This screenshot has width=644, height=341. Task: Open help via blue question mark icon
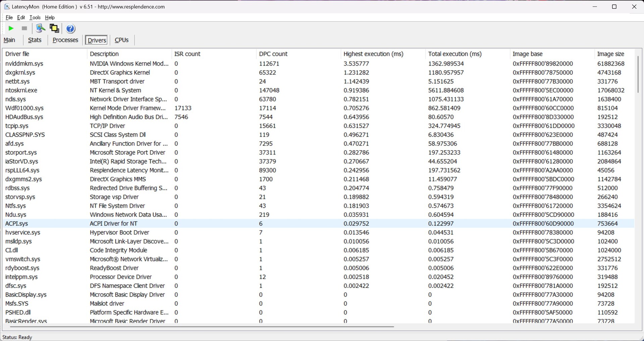pyautogui.click(x=70, y=29)
